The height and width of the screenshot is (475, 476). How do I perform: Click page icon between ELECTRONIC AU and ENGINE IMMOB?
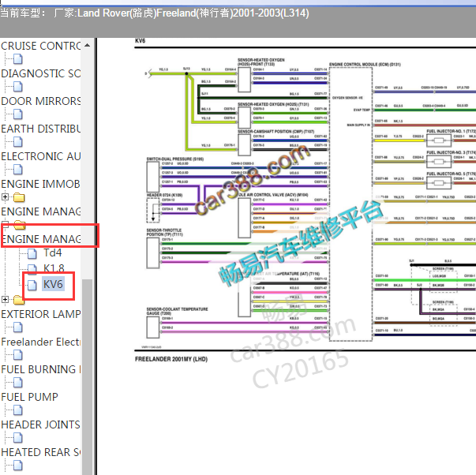(x=18, y=170)
